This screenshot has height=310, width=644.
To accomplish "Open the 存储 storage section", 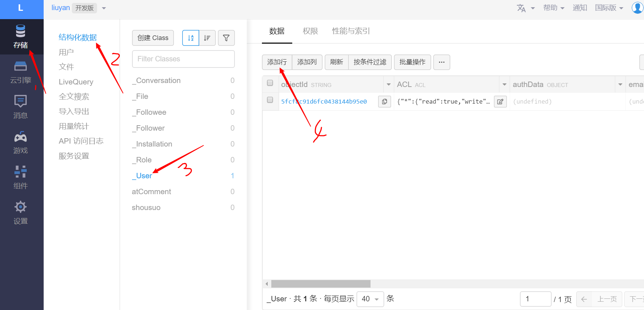I will [21, 36].
